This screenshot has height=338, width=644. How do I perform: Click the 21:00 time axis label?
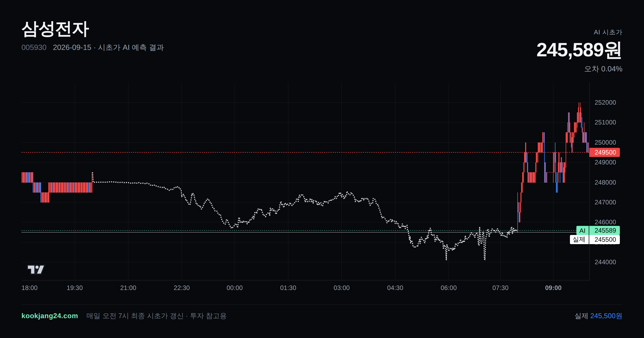click(x=128, y=288)
